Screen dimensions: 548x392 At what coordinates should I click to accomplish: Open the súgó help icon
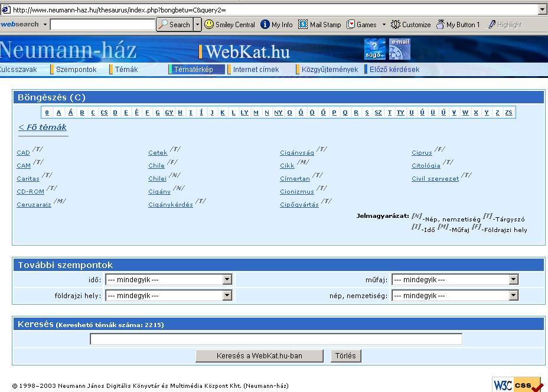tap(374, 49)
